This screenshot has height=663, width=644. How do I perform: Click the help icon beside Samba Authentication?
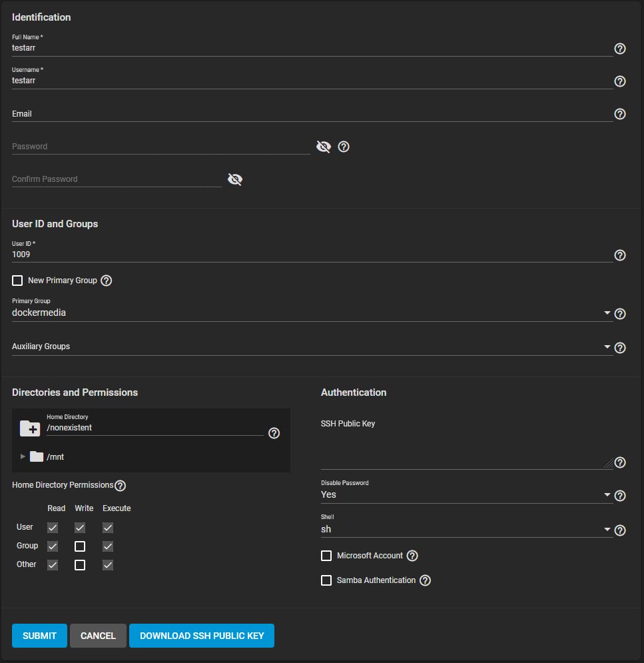point(425,580)
